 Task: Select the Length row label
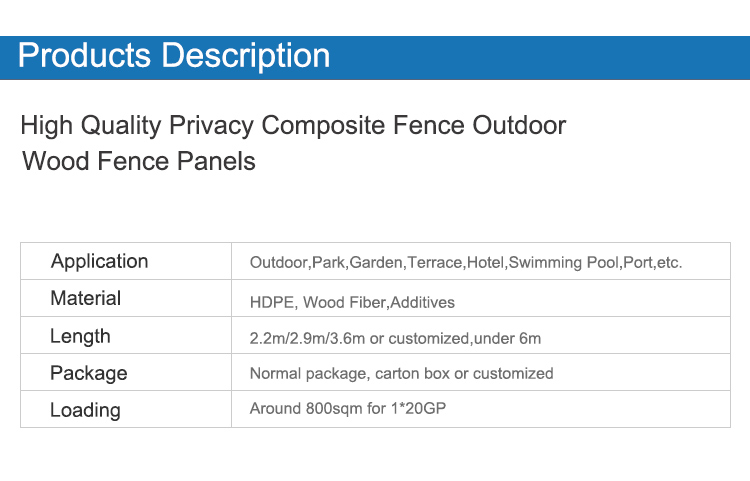click(x=80, y=336)
